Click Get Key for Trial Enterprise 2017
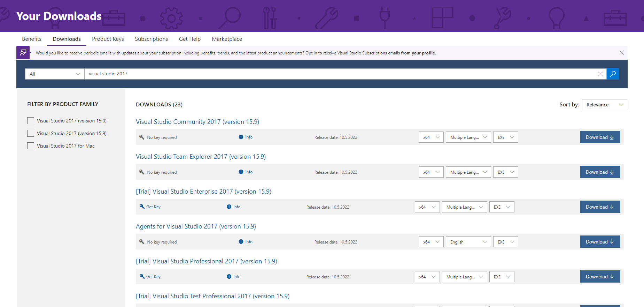Image resolution: width=644 pixels, height=307 pixels. (x=153, y=207)
